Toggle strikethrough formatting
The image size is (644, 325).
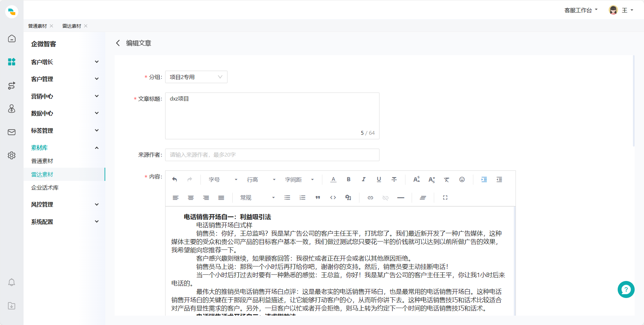pyautogui.click(x=394, y=179)
